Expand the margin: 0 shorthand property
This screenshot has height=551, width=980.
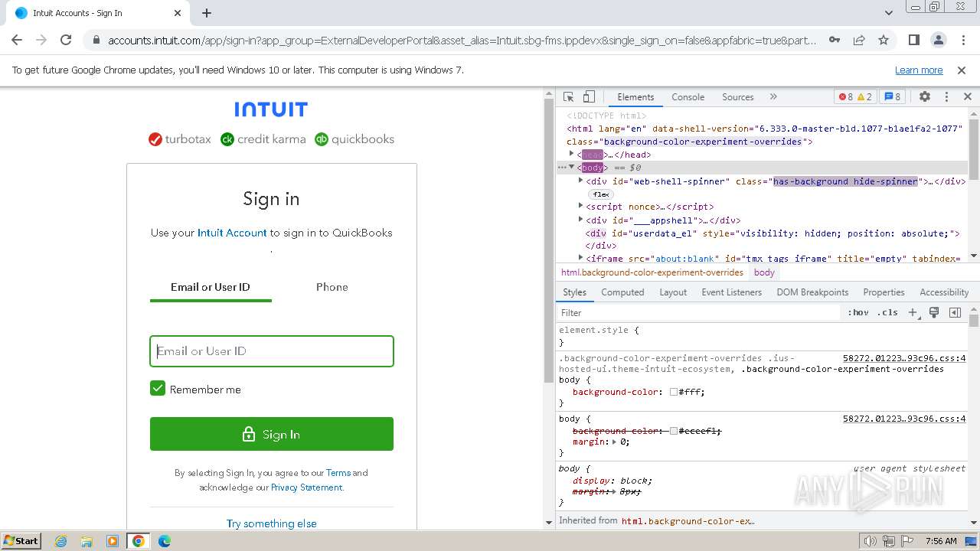click(613, 442)
